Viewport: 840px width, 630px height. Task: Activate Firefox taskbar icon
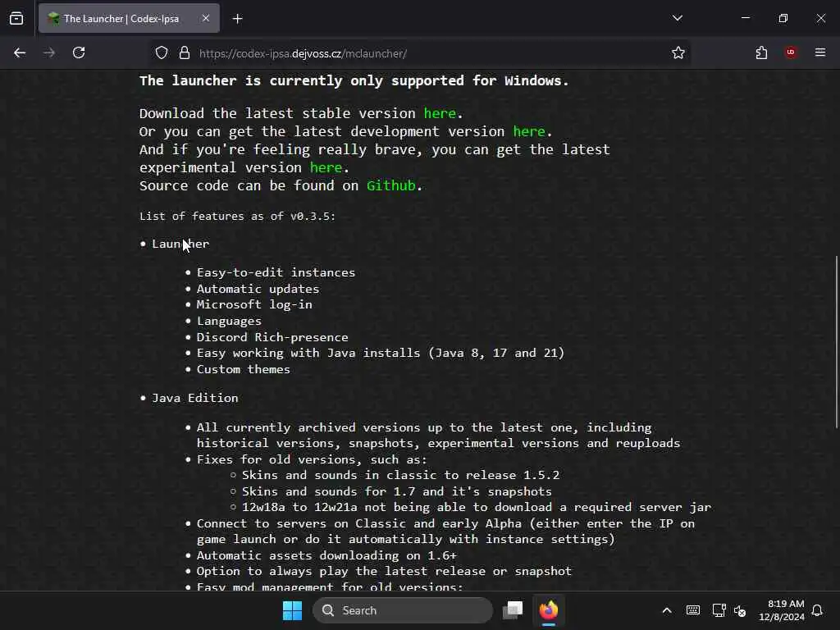pyautogui.click(x=549, y=610)
